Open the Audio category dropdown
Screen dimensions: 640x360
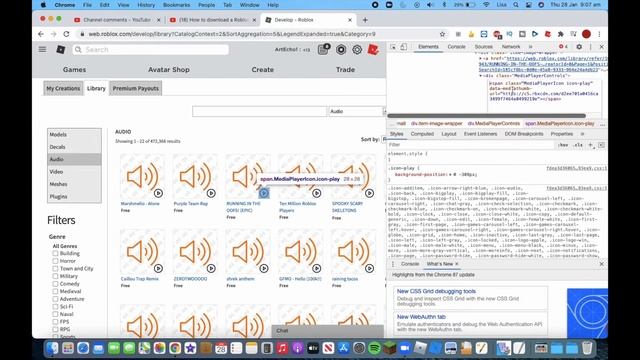(357, 111)
